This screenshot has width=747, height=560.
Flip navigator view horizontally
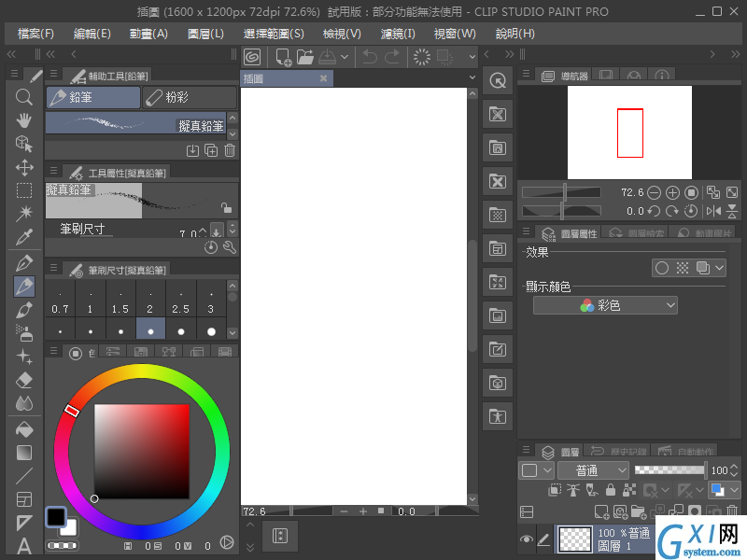click(713, 211)
